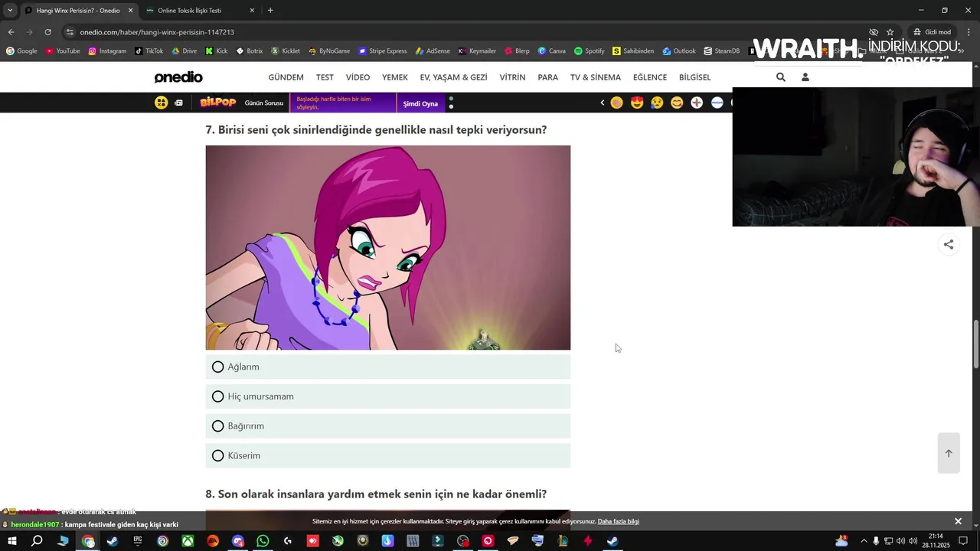Screen dimensions: 980x551
Task: Open the onedio user profile icon
Action: pos(805,77)
